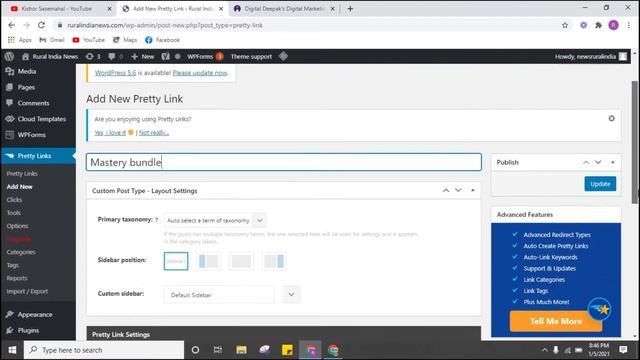Open the Custom sidebar Default Sidebar dropdown
The width and height of the screenshot is (640, 360).
232,294
